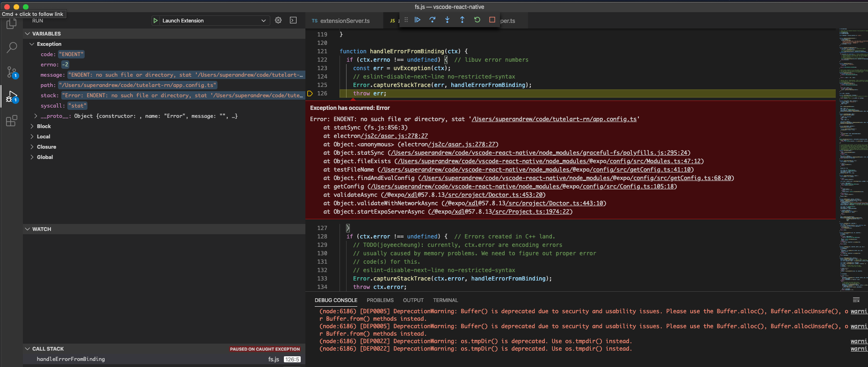
Task: Select the TERMINAL panel tab
Action: point(445,300)
